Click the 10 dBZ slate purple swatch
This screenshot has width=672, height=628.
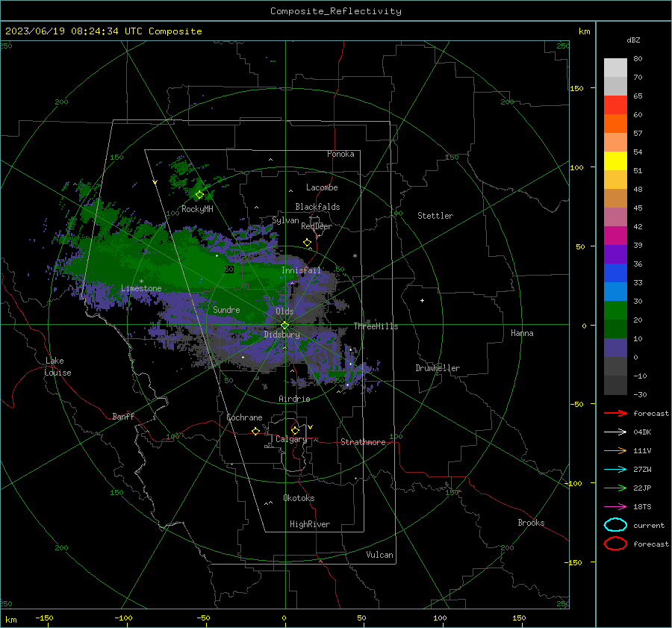615,348
